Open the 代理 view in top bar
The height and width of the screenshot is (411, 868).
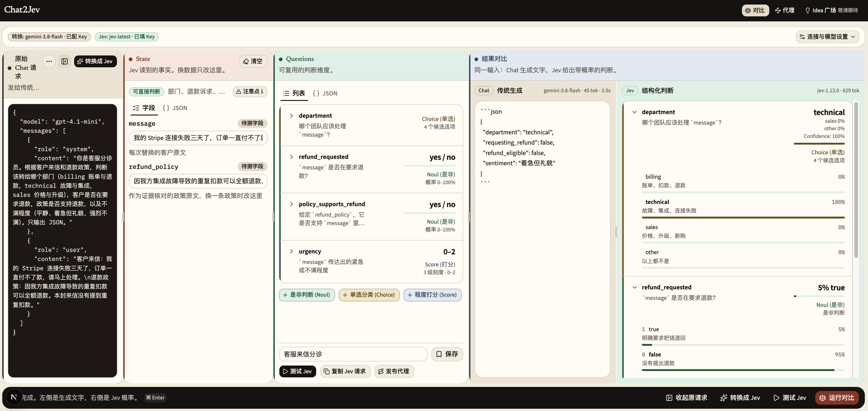coord(785,10)
